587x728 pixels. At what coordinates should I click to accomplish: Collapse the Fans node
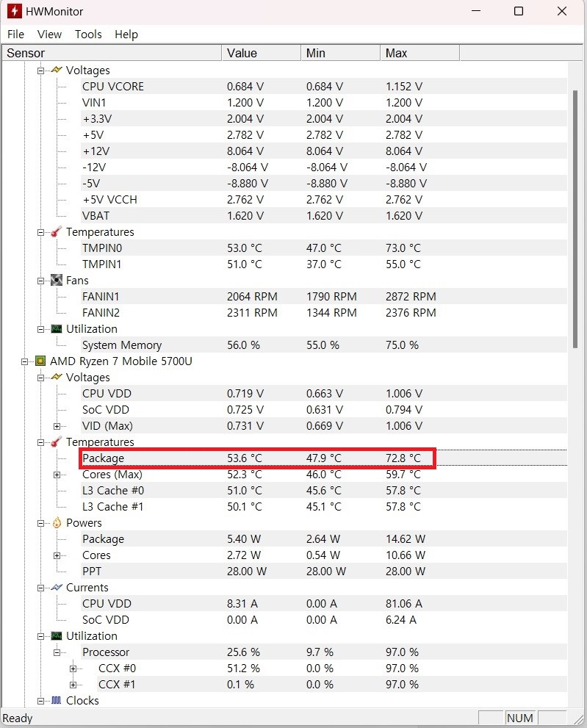[41, 281]
